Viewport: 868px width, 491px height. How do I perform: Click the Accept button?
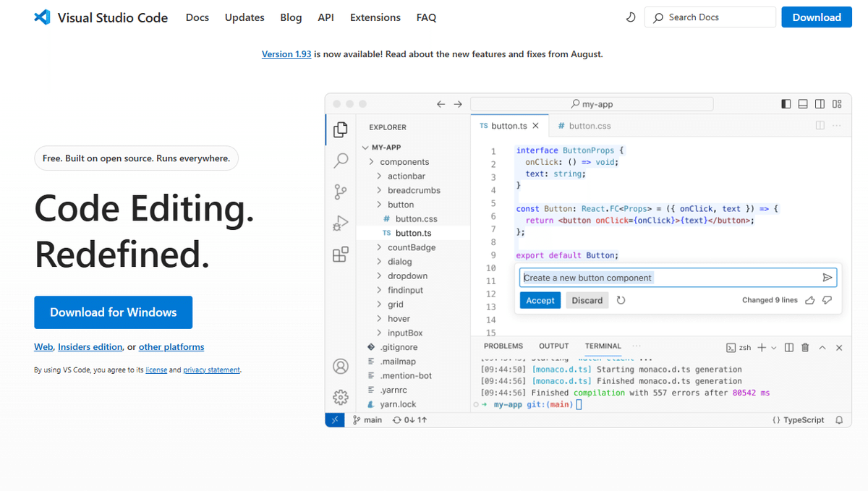540,300
